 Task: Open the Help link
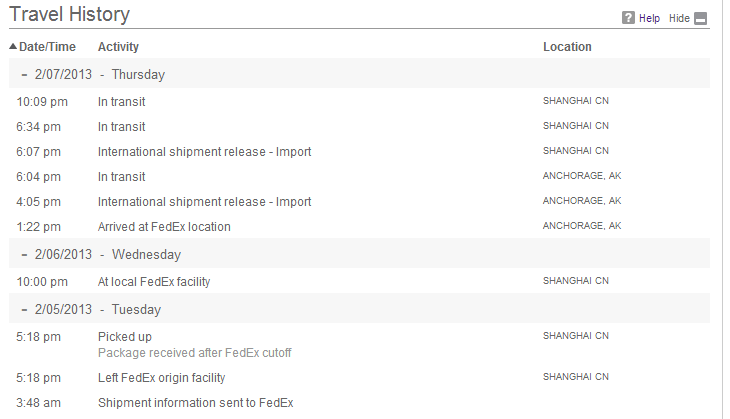tap(649, 18)
